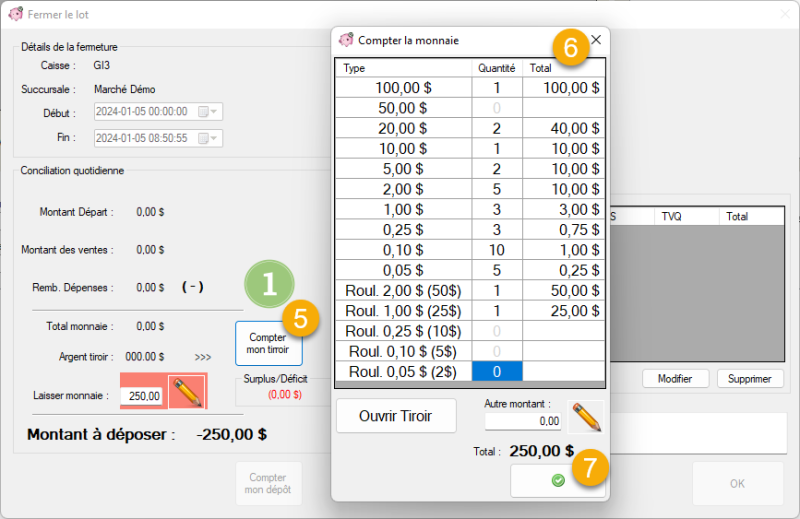The width and height of the screenshot is (800, 519).
Task: Select quantity cell for 50,00 $ row
Action: click(x=497, y=108)
